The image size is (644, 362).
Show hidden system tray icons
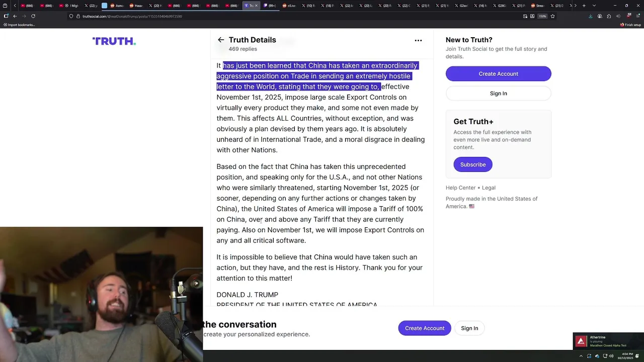coord(581,356)
